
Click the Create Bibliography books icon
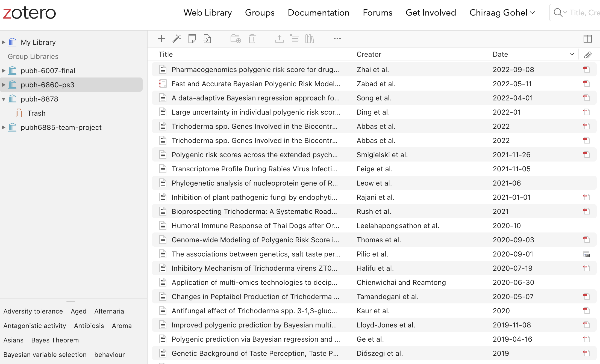click(x=310, y=38)
